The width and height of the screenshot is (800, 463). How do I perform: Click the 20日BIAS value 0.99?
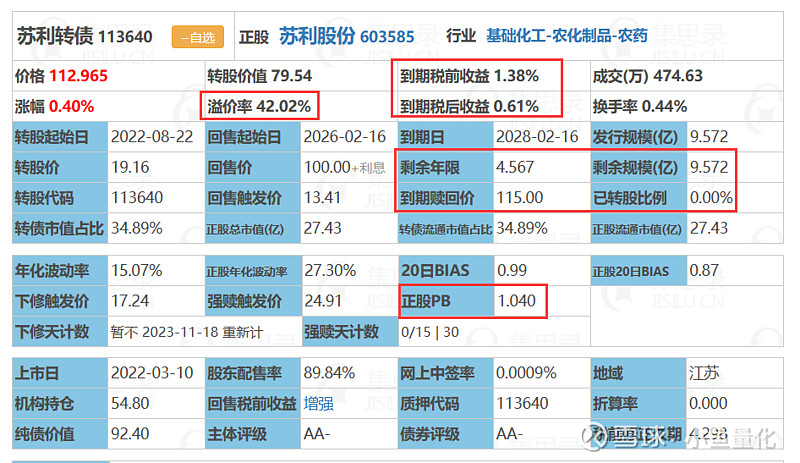[x=512, y=271]
